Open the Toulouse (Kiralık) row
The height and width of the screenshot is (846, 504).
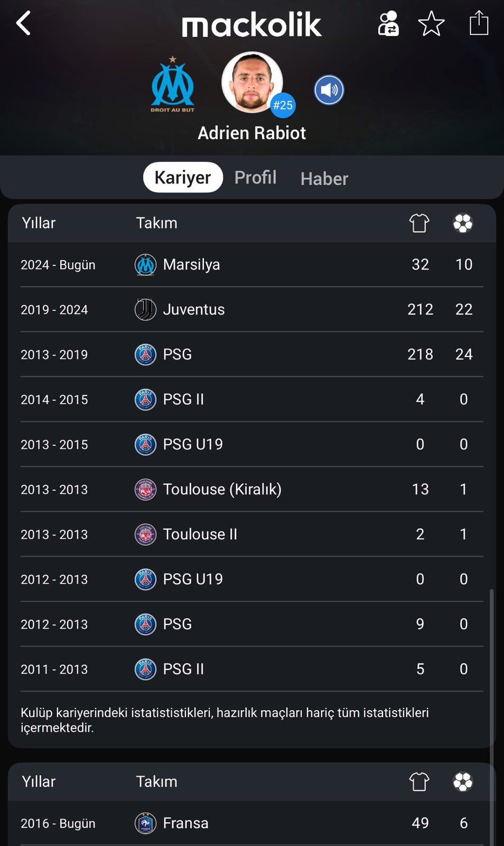click(x=252, y=489)
